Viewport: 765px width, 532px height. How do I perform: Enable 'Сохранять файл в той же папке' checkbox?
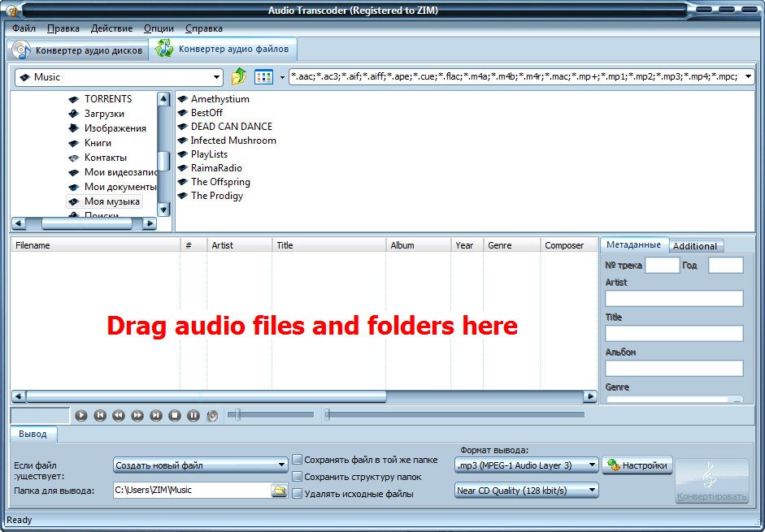[298, 460]
